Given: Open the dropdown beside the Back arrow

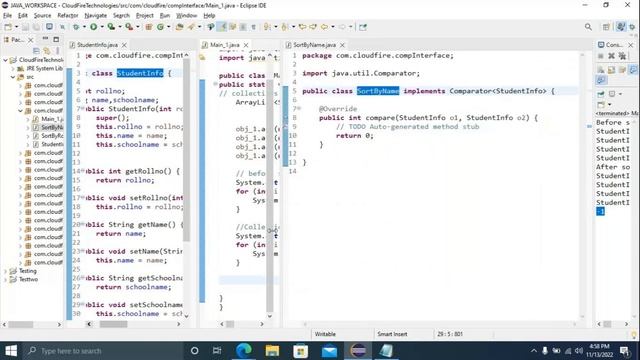Looking at the screenshot, I should (x=333, y=27).
